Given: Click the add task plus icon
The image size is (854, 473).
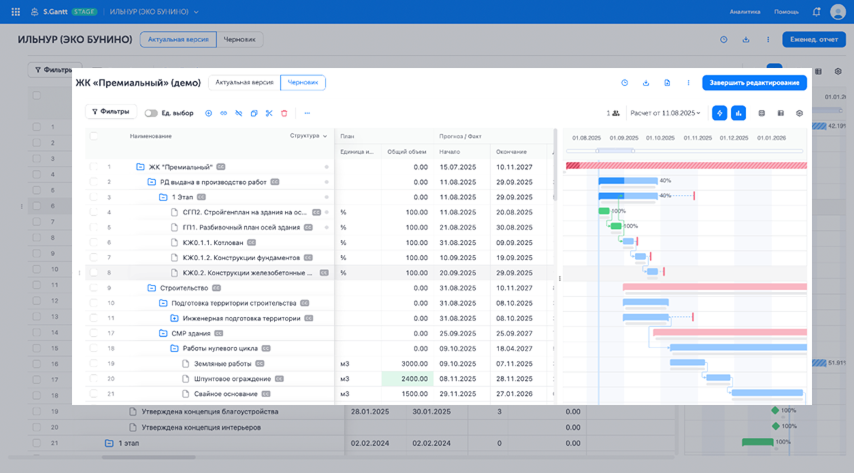Looking at the screenshot, I should tap(208, 113).
